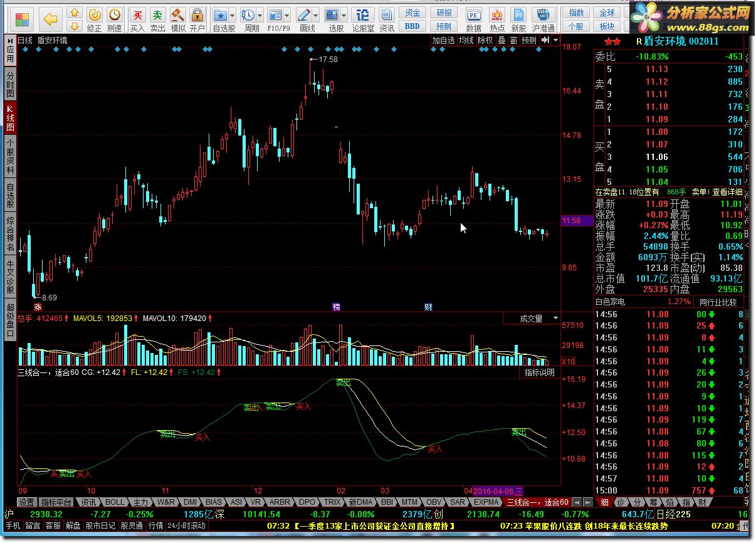Screen dimensions: 756x543
Task: Click the colorful home logo icon
Action: [x=23, y=19]
